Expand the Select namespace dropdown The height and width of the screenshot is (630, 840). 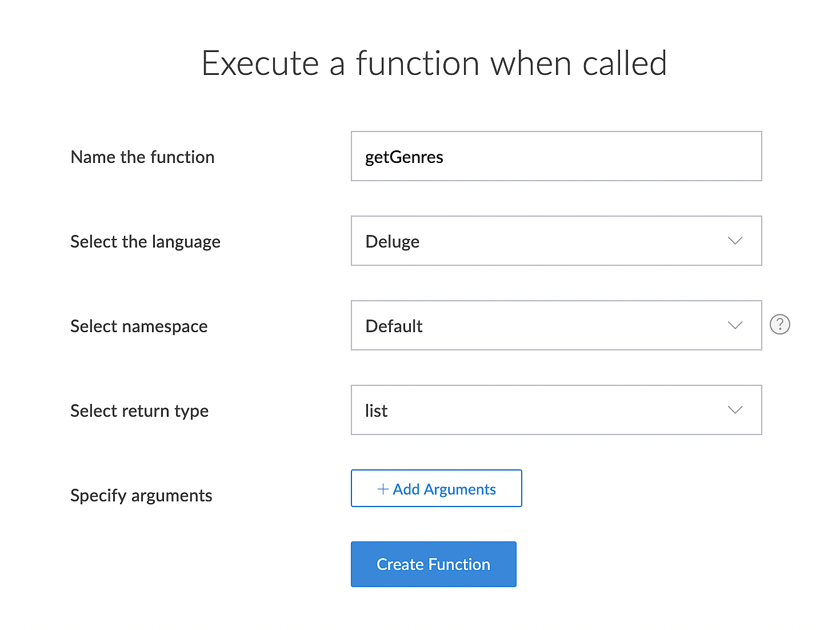click(555, 325)
